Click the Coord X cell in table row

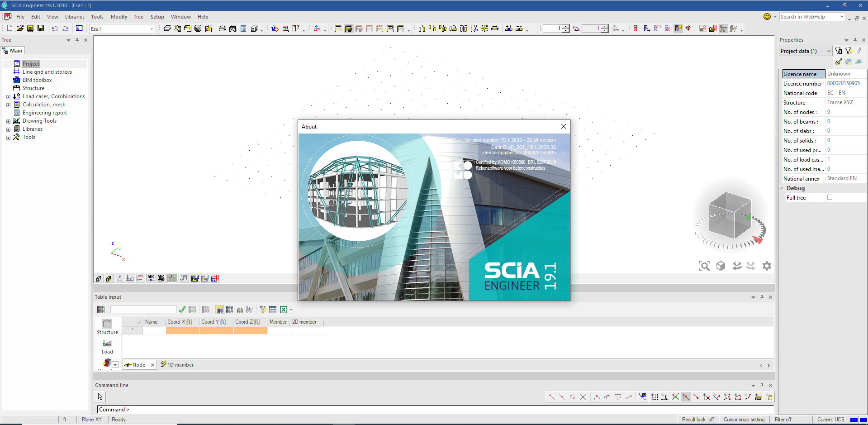click(x=183, y=330)
